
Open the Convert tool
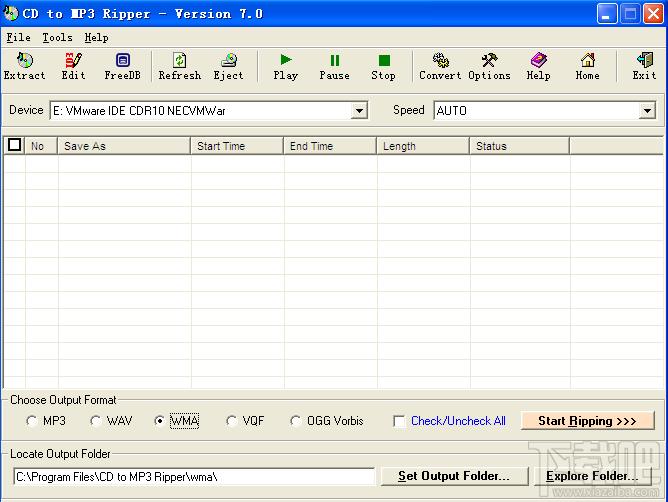(440, 66)
